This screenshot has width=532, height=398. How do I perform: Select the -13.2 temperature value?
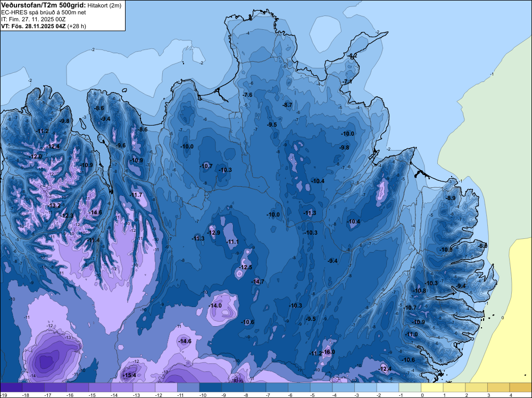[x=54, y=205]
